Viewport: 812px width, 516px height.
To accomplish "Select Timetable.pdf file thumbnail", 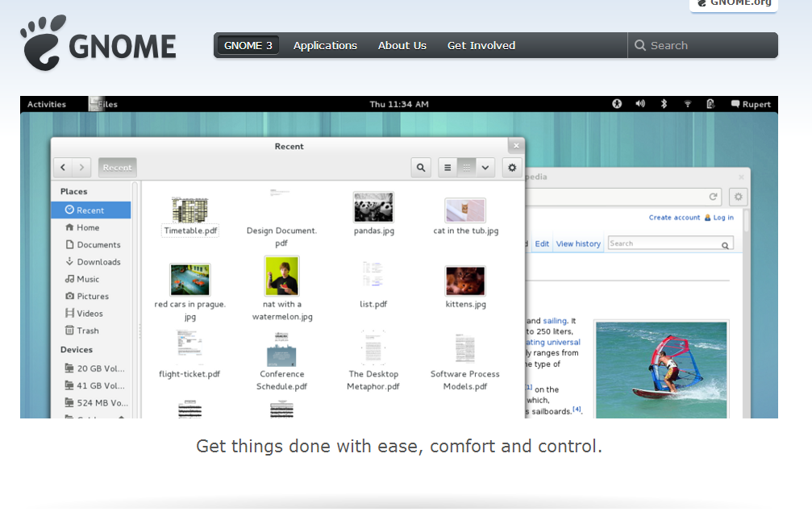I will [x=190, y=210].
